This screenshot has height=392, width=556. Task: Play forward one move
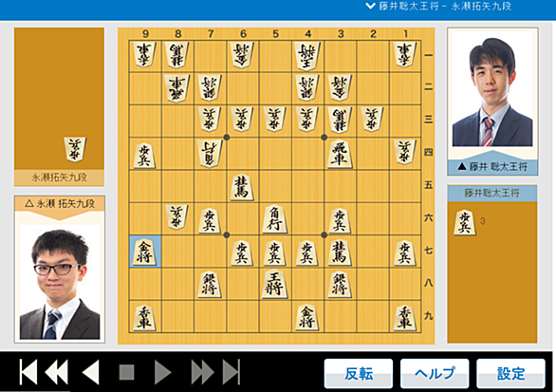click(x=163, y=372)
